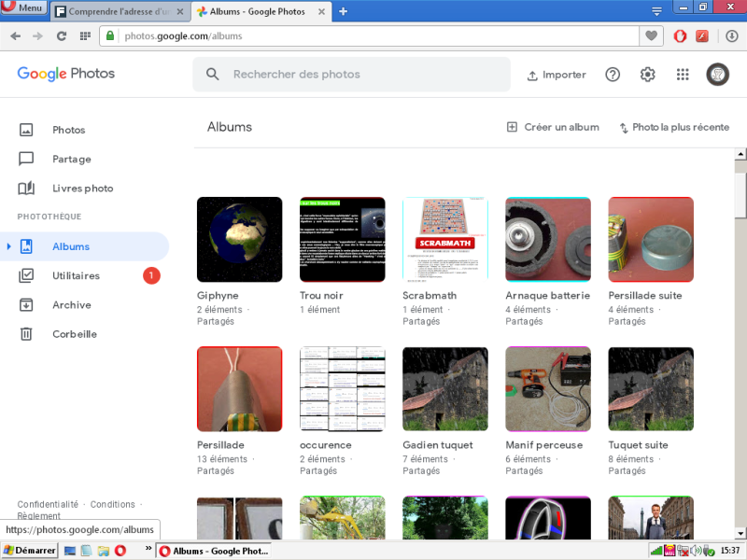Image resolution: width=747 pixels, height=560 pixels.
Task: Click the Opera red extension icon
Action: [680, 36]
